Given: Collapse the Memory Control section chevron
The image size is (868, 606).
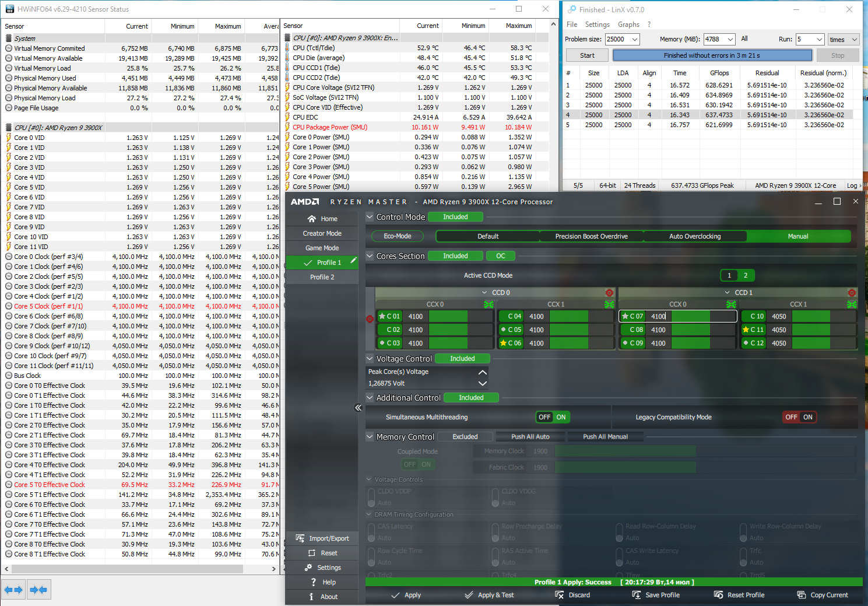Looking at the screenshot, I should 370,437.
